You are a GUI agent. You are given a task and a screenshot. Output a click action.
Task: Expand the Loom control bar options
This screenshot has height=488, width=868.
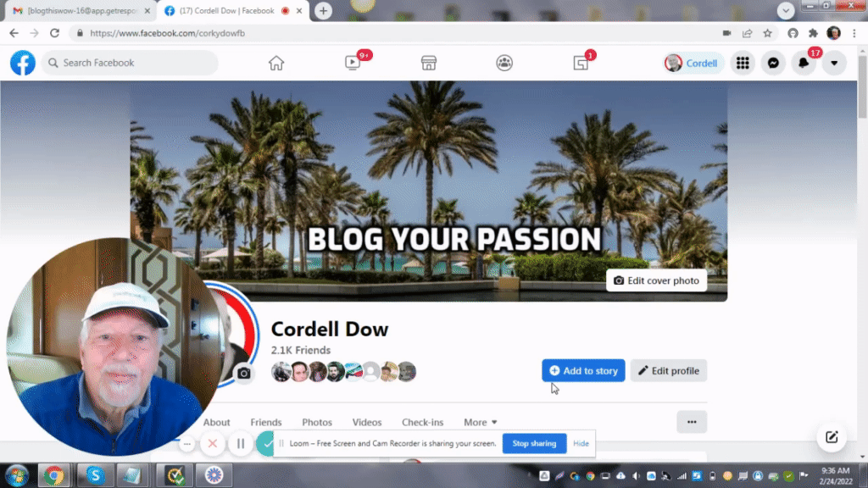click(186, 443)
